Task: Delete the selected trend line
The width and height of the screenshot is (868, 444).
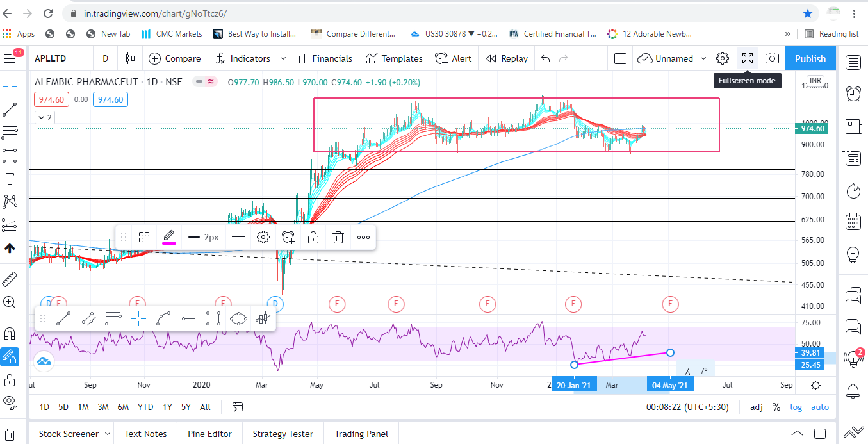Action: pos(338,237)
